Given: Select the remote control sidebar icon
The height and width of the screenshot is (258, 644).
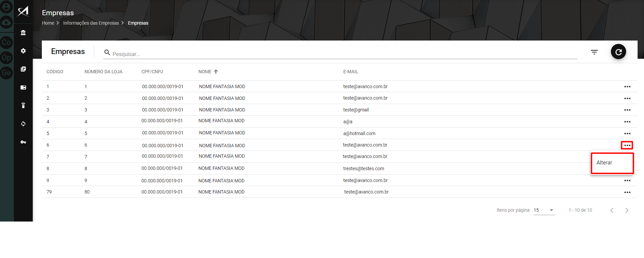Looking at the screenshot, I should (x=23, y=105).
